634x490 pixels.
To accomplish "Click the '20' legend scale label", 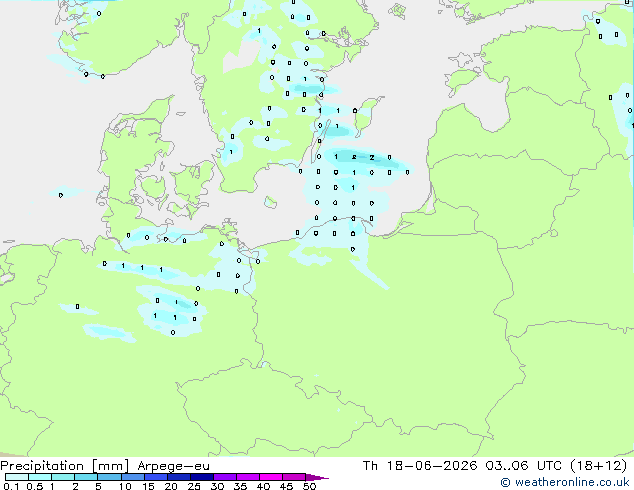I will [171, 486].
